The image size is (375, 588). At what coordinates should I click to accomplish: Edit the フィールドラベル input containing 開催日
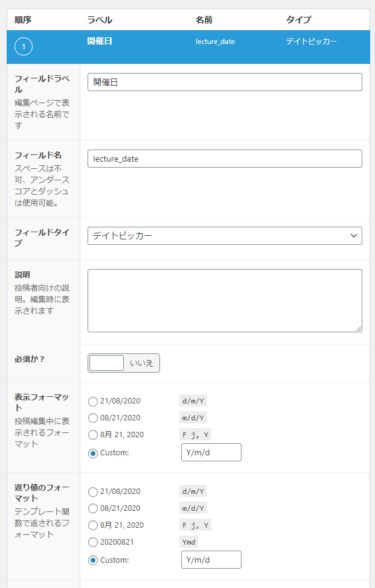(x=225, y=81)
